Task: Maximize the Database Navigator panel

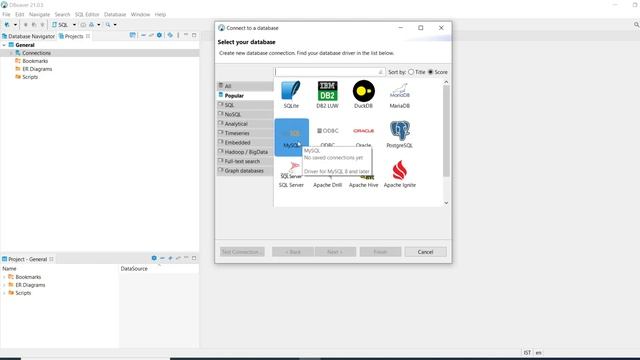Action: pos(194,36)
